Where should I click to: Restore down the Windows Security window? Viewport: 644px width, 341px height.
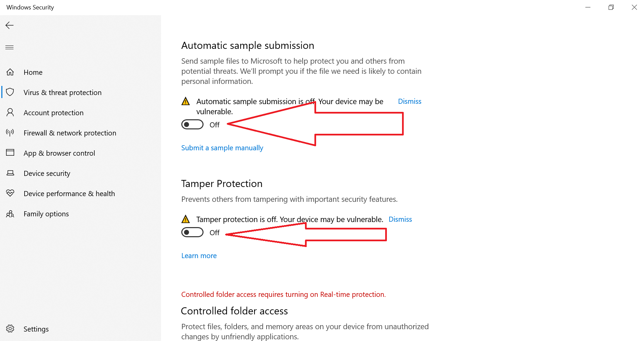coord(611,7)
